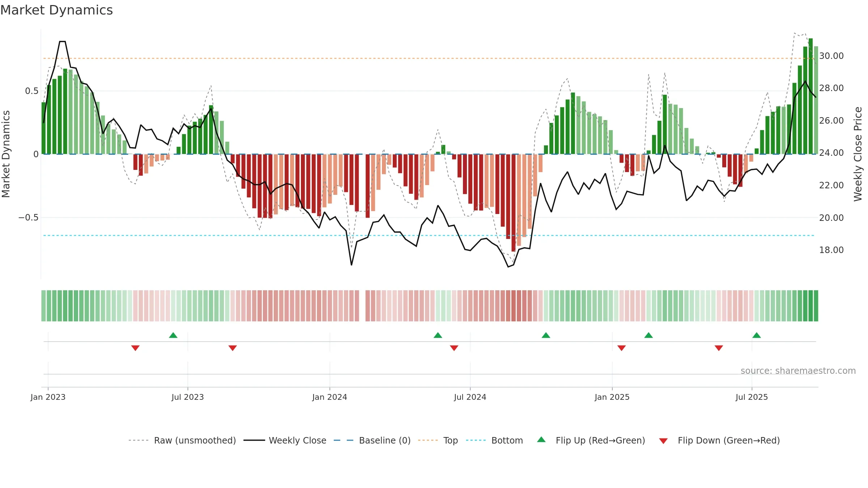Toggle the Baseline (0) legend entry

[372, 440]
